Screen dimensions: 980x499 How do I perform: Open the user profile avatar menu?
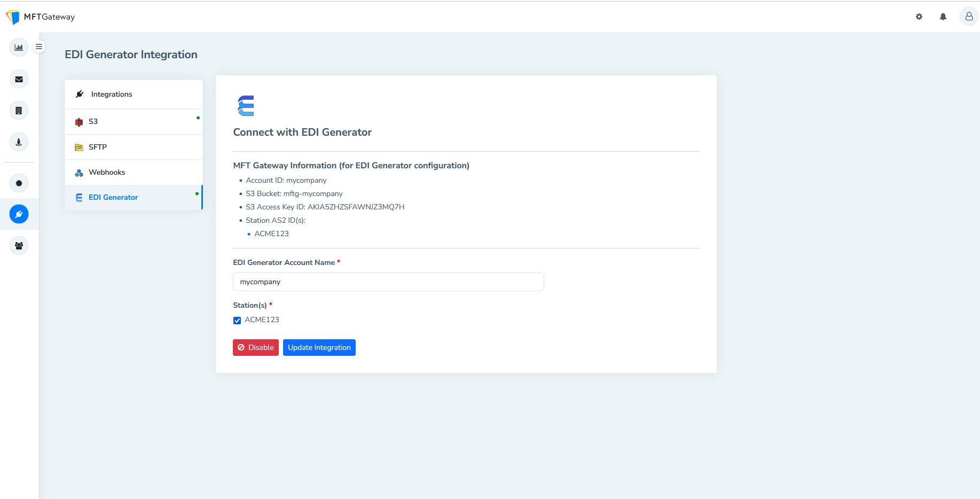pos(969,17)
